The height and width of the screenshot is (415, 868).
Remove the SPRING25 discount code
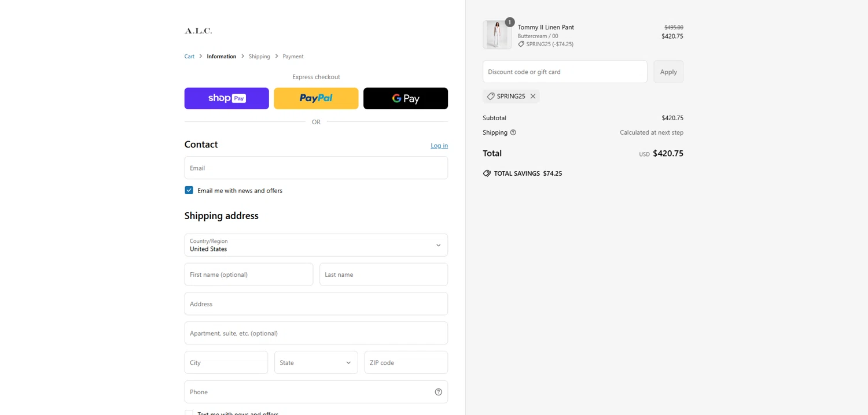coord(533,97)
